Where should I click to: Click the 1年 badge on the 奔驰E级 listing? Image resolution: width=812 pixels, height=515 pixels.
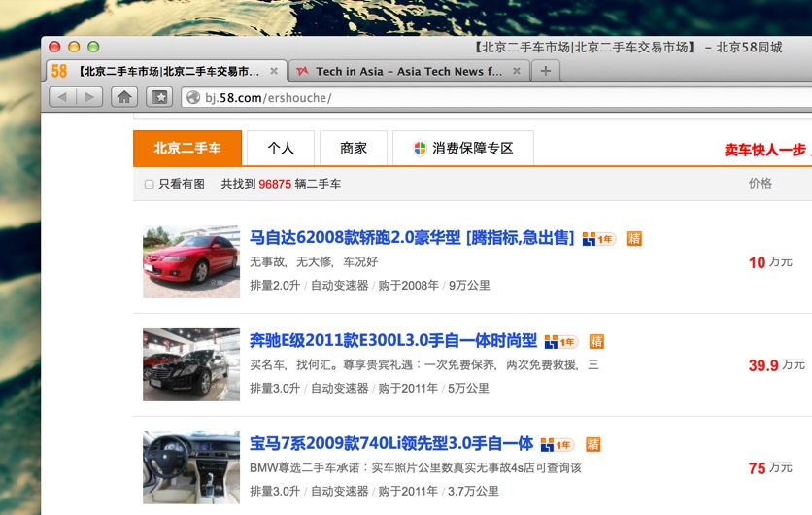pyautogui.click(x=561, y=341)
